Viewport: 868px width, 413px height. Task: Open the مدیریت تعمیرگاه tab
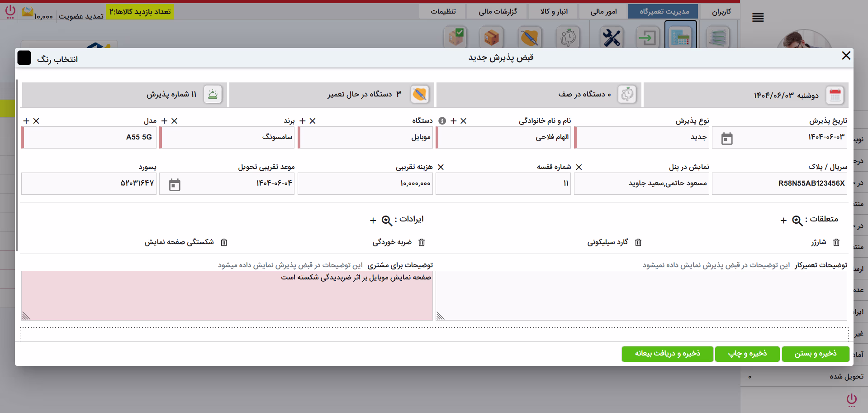[x=664, y=11]
